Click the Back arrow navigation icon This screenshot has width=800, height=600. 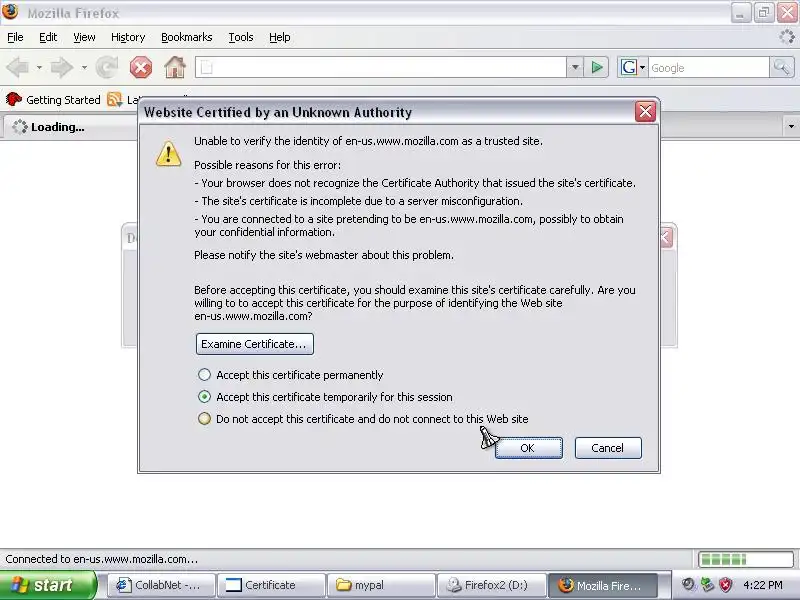point(18,67)
